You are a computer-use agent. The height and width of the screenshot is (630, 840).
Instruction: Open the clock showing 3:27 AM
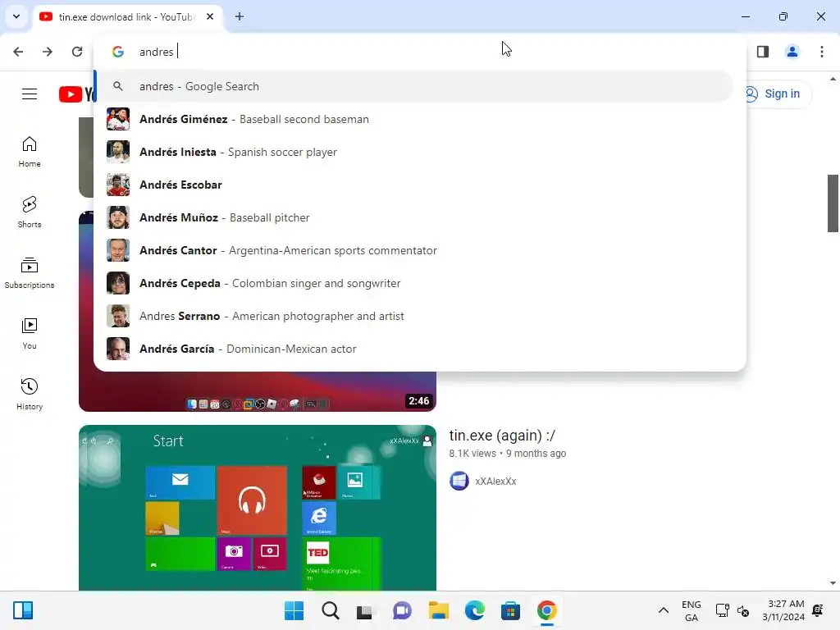point(783,610)
